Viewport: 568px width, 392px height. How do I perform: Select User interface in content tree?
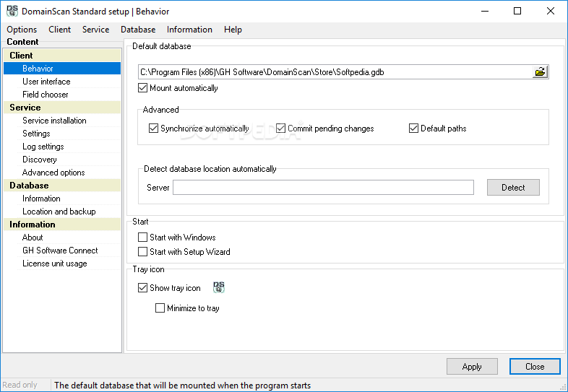pyautogui.click(x=62, y=82)
